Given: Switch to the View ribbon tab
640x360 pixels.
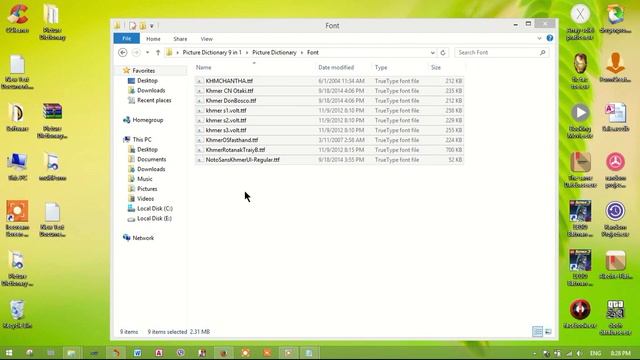Looking at the screenshot, I should click(207, 39).
